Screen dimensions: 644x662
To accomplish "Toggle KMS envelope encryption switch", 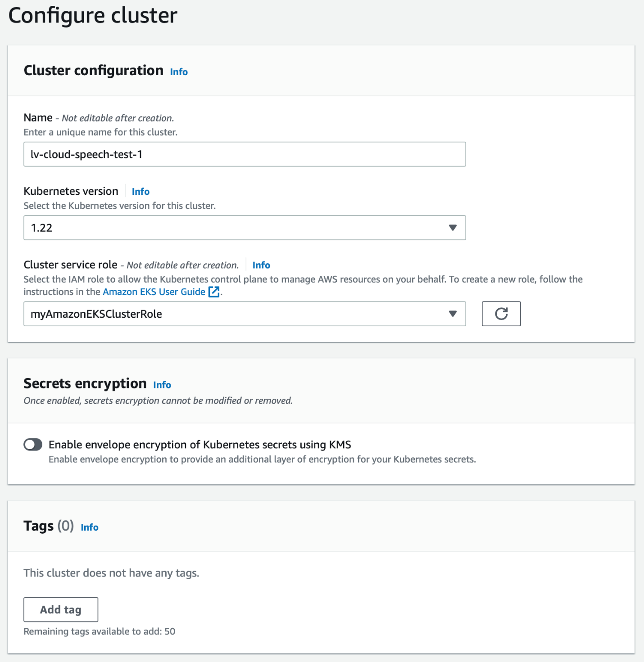I will click(33, 445).
